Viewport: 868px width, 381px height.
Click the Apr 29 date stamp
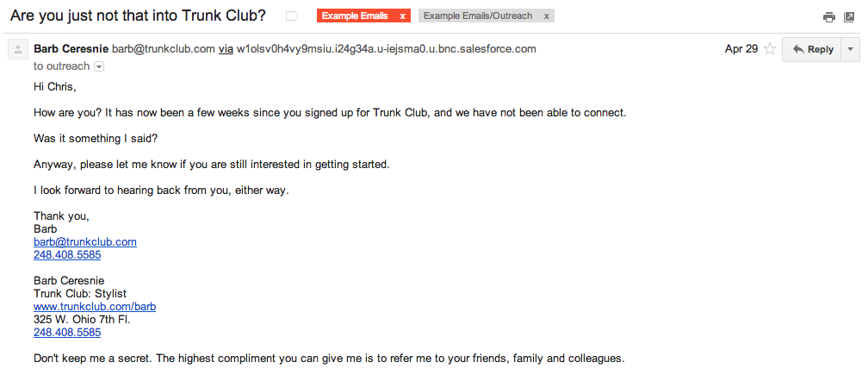[x=741, y=49]
